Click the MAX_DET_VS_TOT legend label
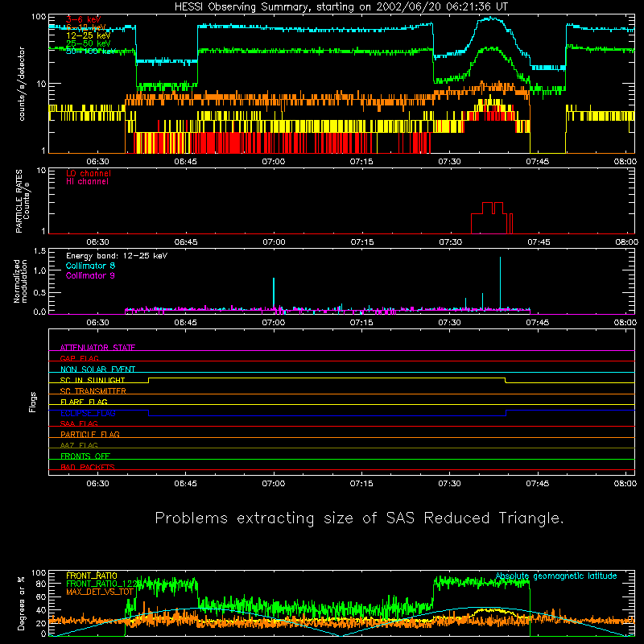 100,592
